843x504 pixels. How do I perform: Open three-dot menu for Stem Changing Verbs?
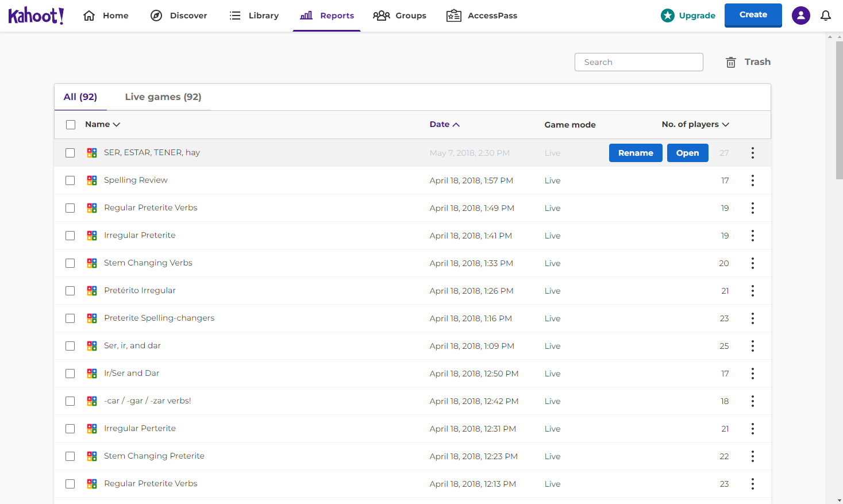coord(752,263)
